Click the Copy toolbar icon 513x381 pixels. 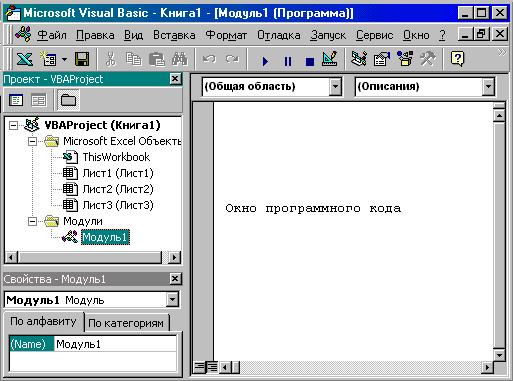(134, 59)
